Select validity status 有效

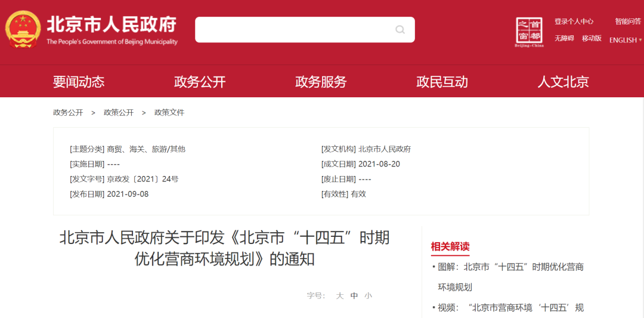[x=358, y=194]
